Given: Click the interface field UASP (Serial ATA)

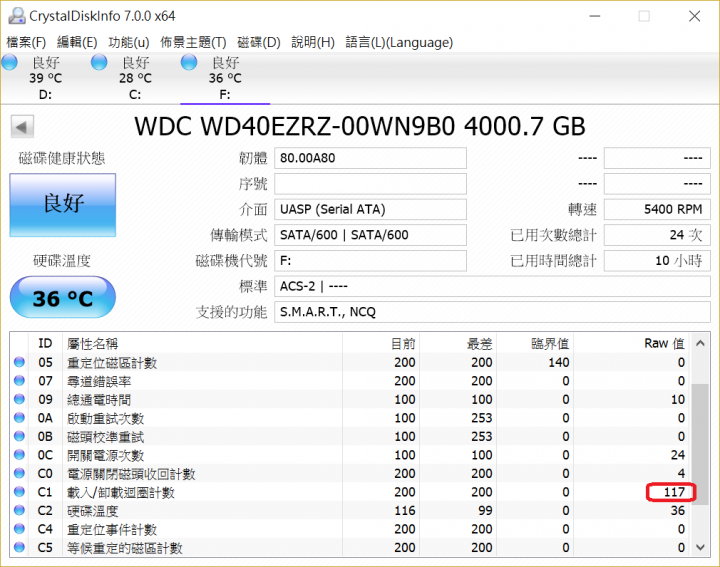Looking at the screenshot, I should point(371,209).
